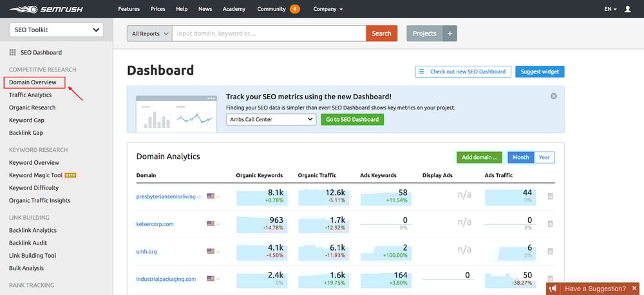The height and width of the screenshot is (295, 644).
Task: Open the umh.org domain link
Action: coord(147,251)
